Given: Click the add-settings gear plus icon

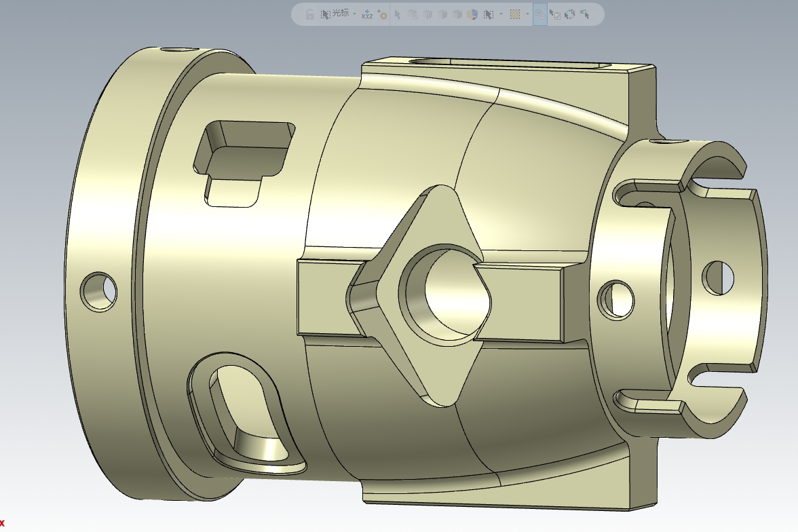Looking at the screenshot, I should point(382,14).
